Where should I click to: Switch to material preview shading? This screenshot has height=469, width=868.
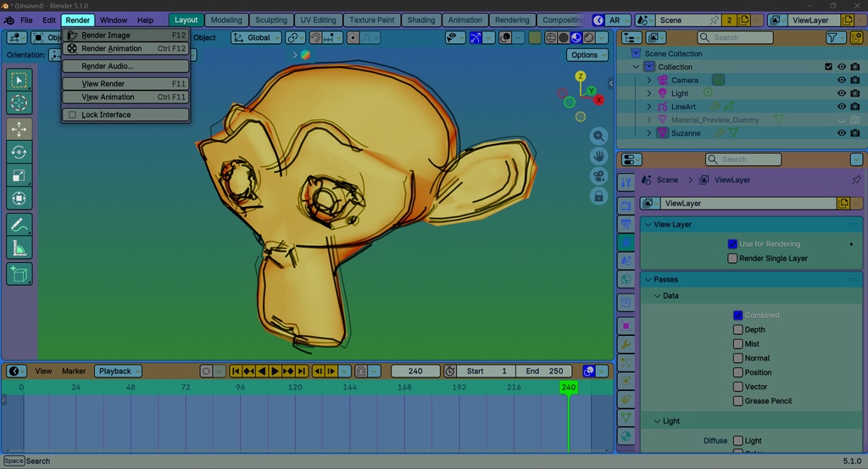[576, 37]
